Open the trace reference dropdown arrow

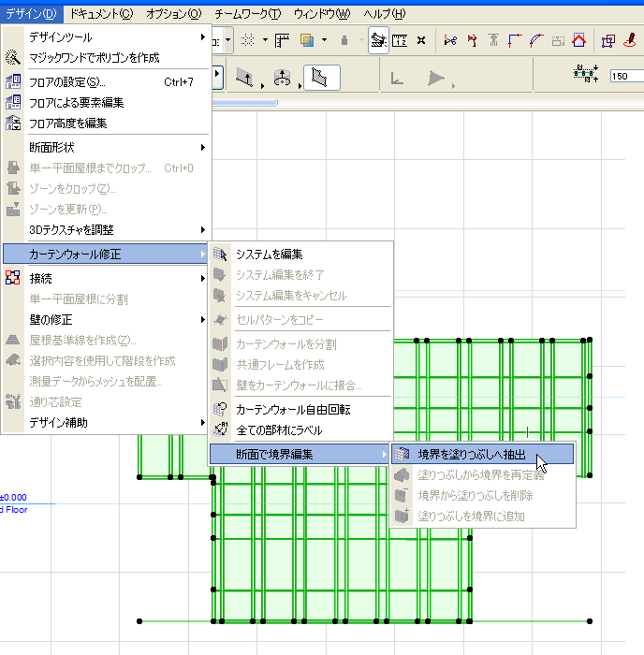coord(324,40)
